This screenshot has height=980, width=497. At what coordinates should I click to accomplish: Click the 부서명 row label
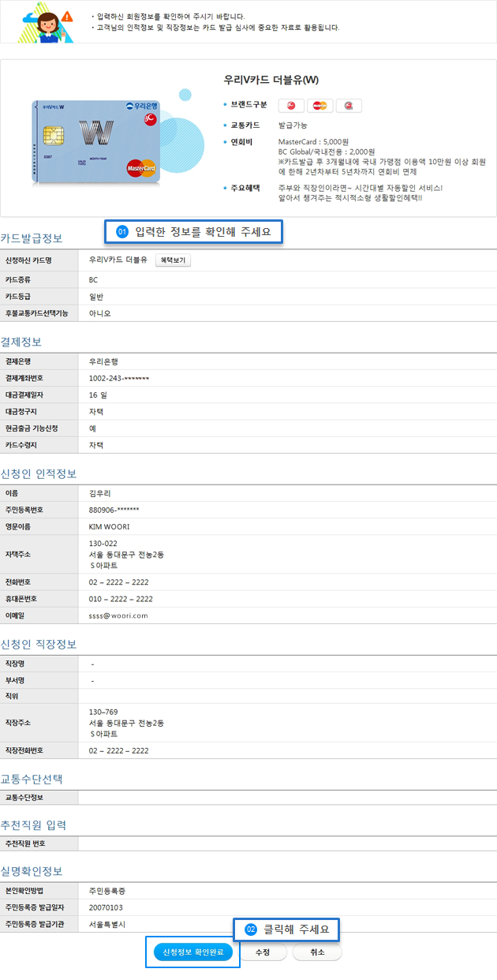point(15,680)
